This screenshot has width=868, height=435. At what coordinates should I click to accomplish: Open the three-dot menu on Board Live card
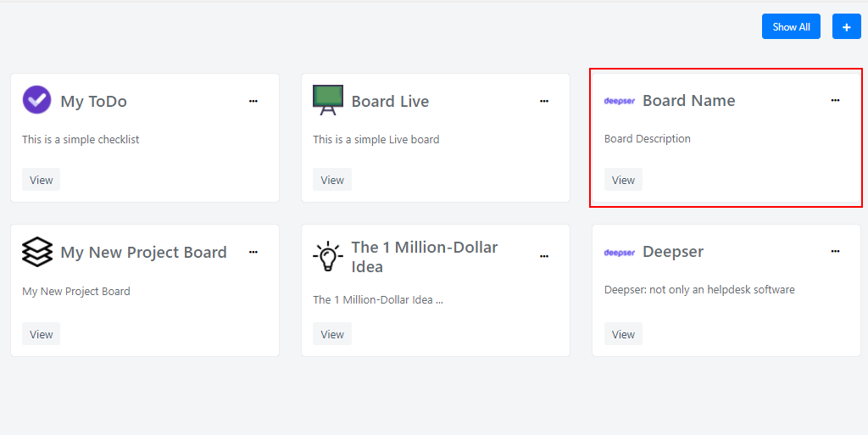[544, 101]
